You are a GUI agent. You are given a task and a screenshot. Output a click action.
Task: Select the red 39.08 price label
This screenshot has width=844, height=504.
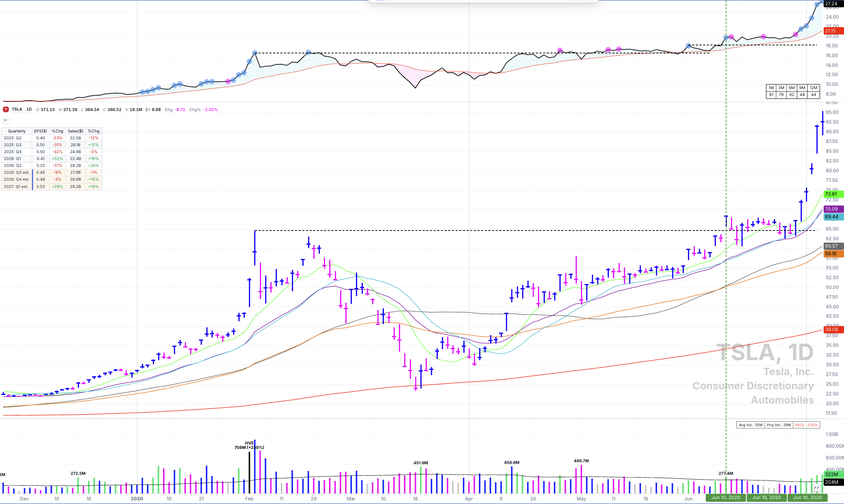(833, 329)
